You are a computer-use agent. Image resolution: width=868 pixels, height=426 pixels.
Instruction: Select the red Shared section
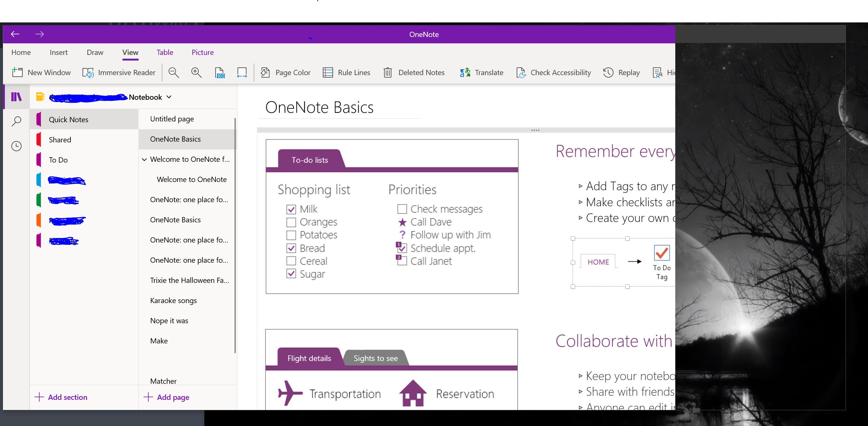[60, 140]
